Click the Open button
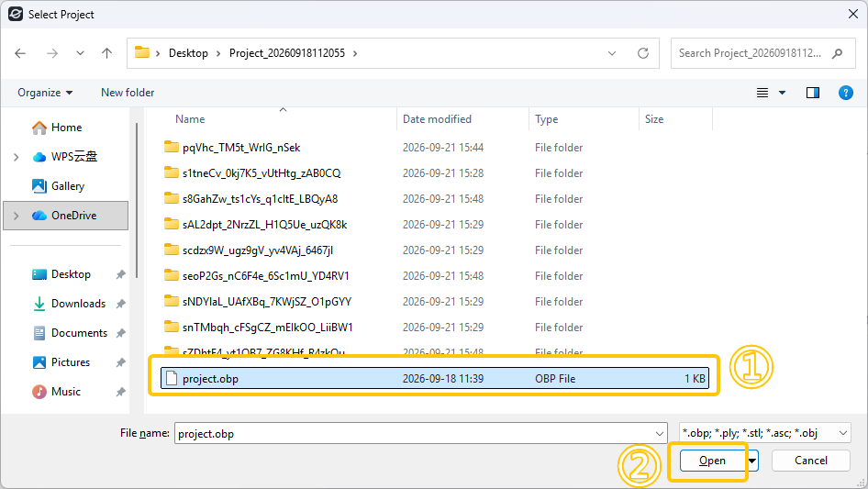This screenshot has width=868, height=489. pos(712,461)
